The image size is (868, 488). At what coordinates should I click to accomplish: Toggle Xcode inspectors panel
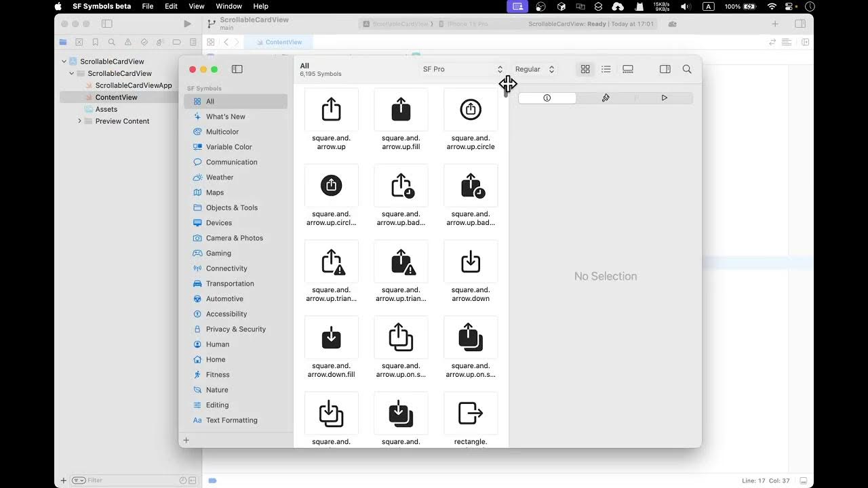(x=800, y=24)
